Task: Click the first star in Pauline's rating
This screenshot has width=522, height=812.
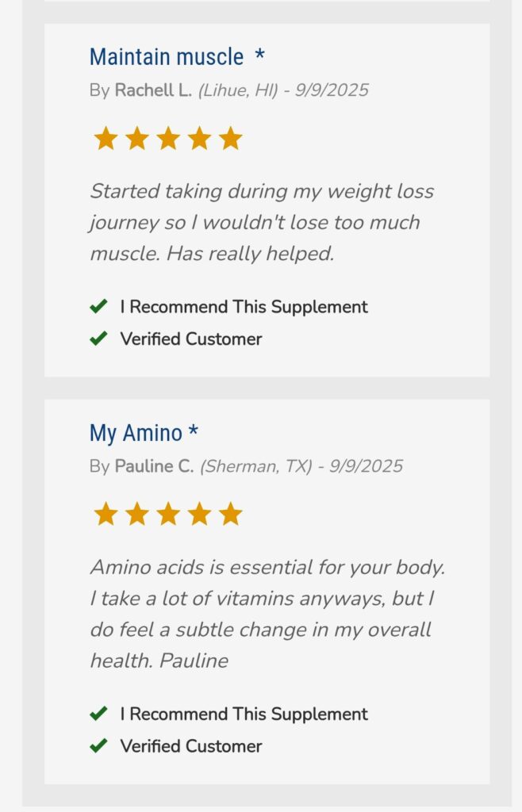Action: (106, 515)
